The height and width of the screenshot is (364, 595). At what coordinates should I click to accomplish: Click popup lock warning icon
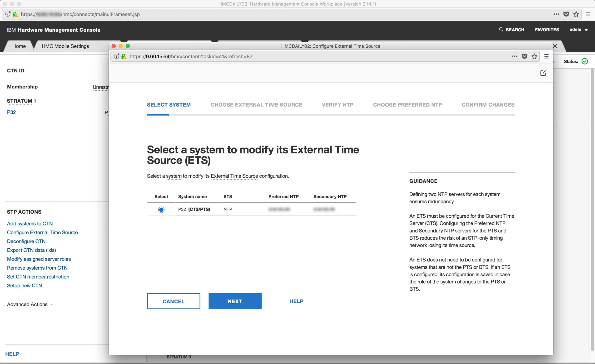coord(124,56)
